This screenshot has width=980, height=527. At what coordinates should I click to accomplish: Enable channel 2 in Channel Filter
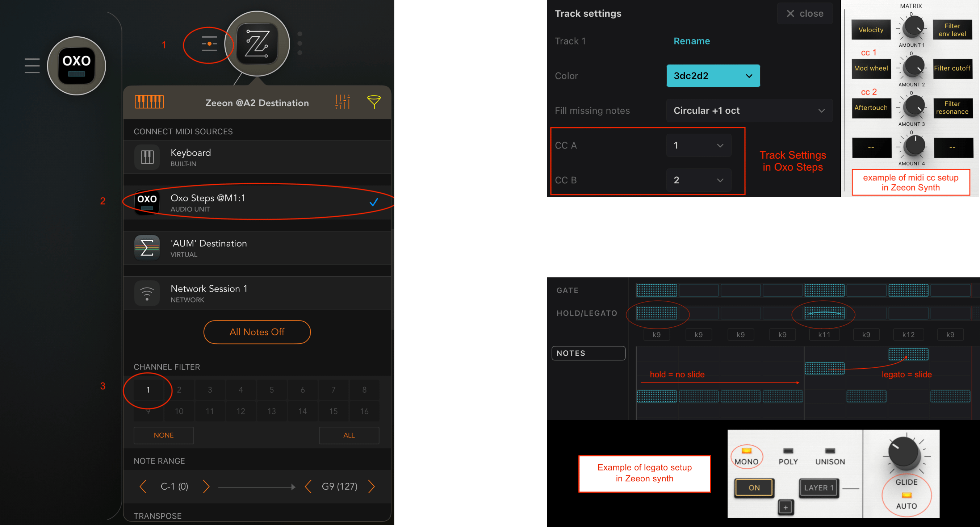pos(179,390)
